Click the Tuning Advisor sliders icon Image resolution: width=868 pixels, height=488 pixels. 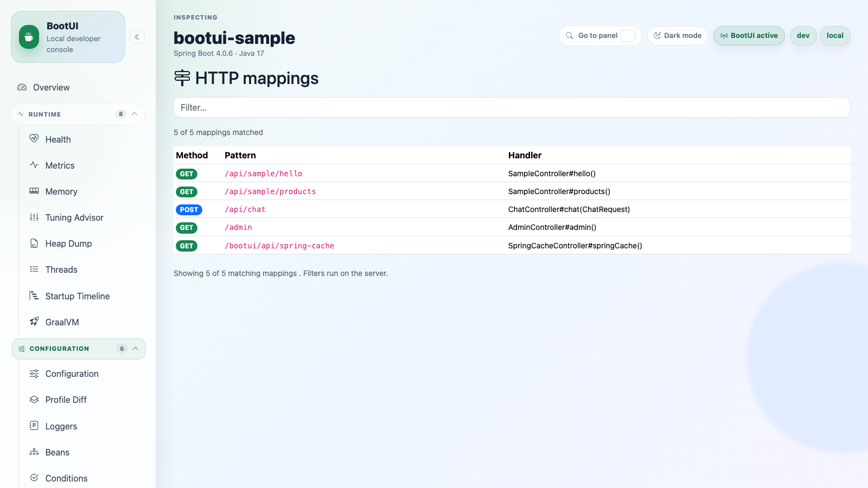click(x=34, y=217)
